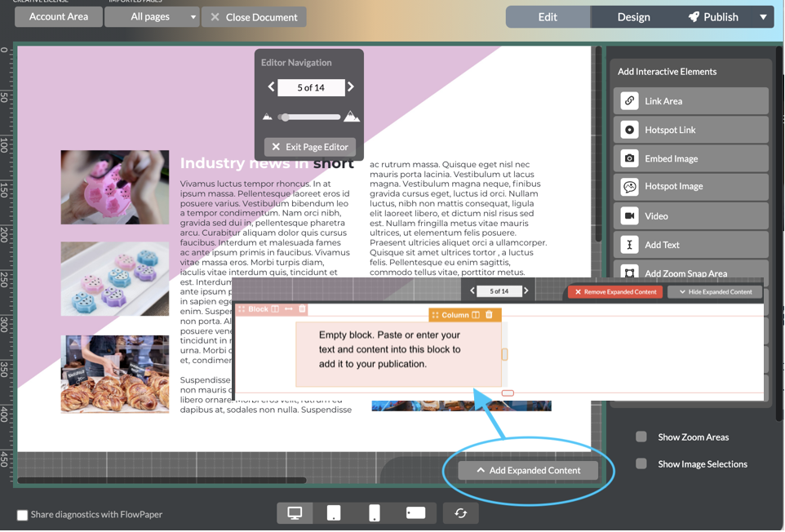The width and height of the screenshot is (785, 532).
Task: Open the Publish dropdown arrow
Action: pyautogui.click(x=763, y=17)
